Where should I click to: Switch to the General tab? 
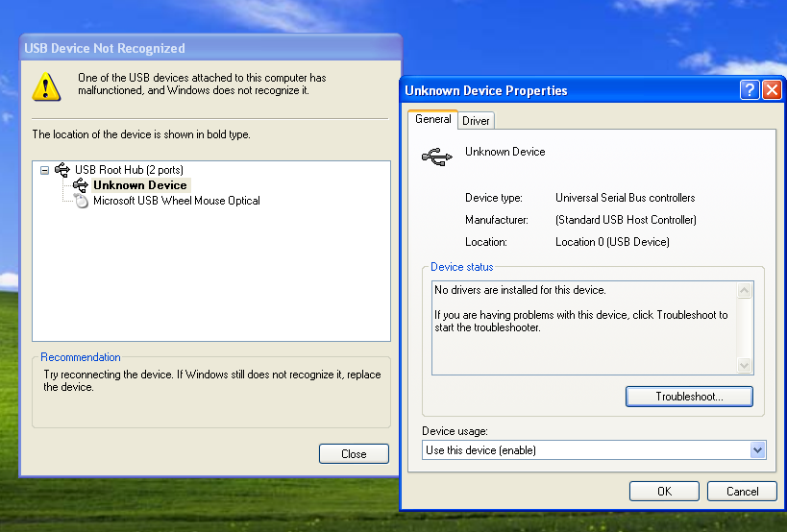pos(432,120)
